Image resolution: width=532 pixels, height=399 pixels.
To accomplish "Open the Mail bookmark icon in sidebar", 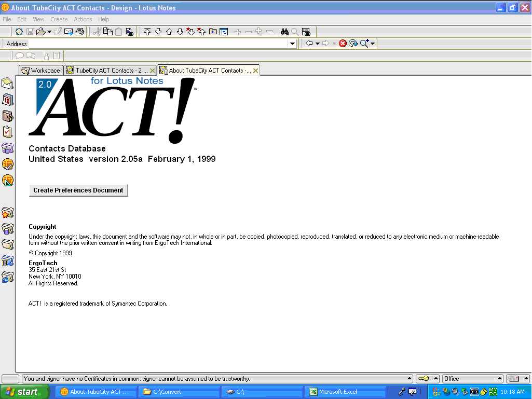I will tap(7, 83).
